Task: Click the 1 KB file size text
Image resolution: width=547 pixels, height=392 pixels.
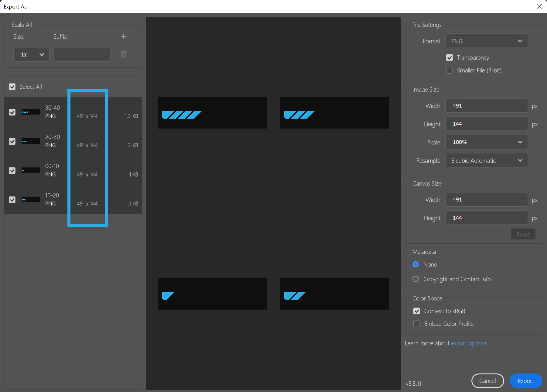Action: pos(133,174)
